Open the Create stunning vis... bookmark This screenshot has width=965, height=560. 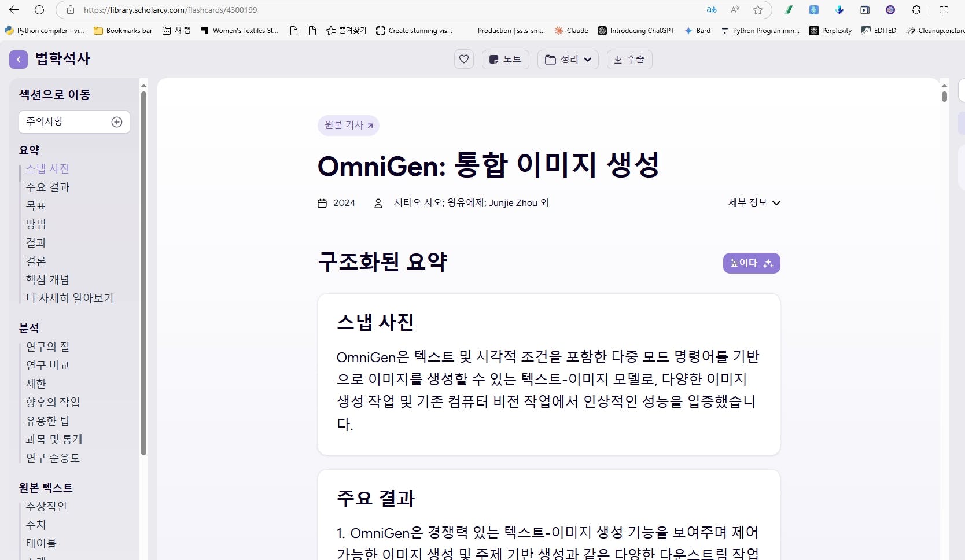[414, 31]
